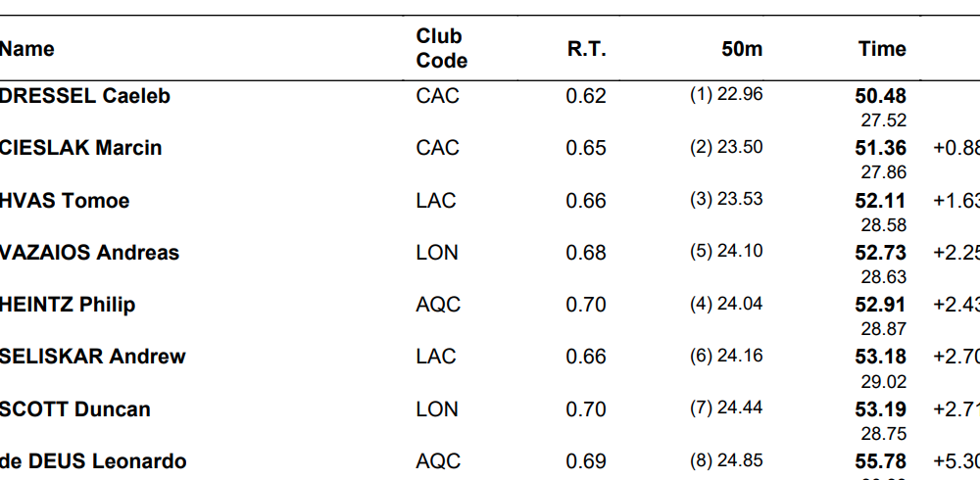Image resolution: width=980 pixels, height=480 pixels.
Task: Select the 50m split (1) 22.96
Action: (726, 95)
